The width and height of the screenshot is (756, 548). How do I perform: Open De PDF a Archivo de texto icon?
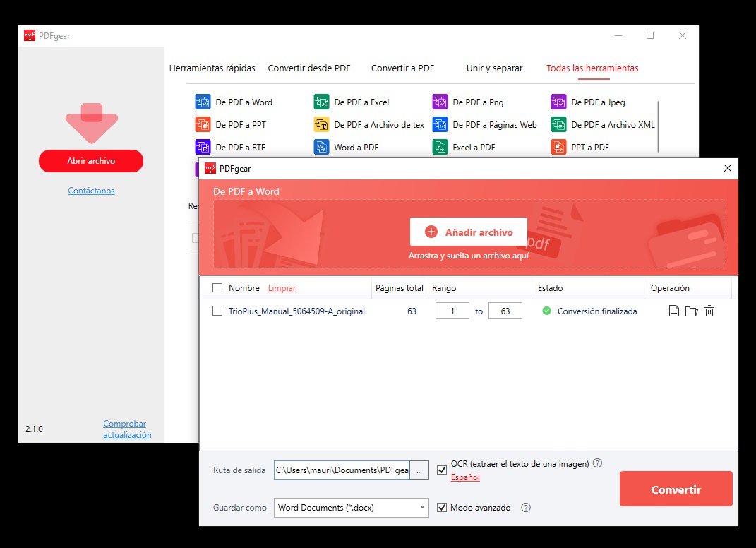coord(321,124)
